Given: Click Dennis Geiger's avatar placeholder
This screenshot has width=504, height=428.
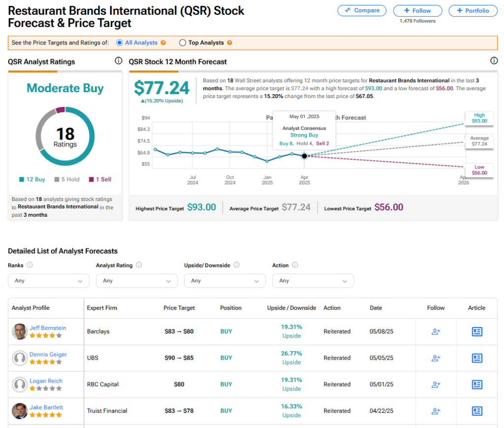Looking at the screenshot, I should (20, 358).
